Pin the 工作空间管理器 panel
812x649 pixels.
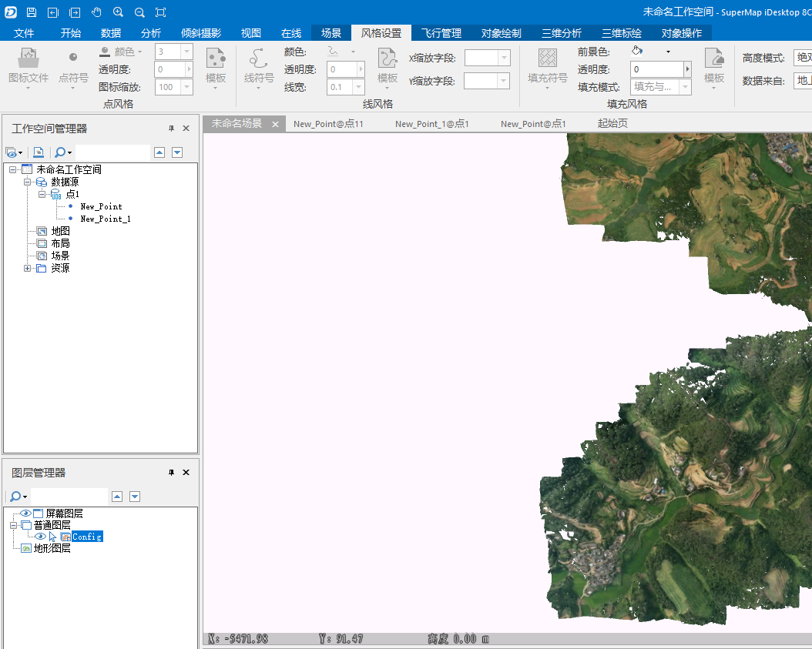pos(171,129)
